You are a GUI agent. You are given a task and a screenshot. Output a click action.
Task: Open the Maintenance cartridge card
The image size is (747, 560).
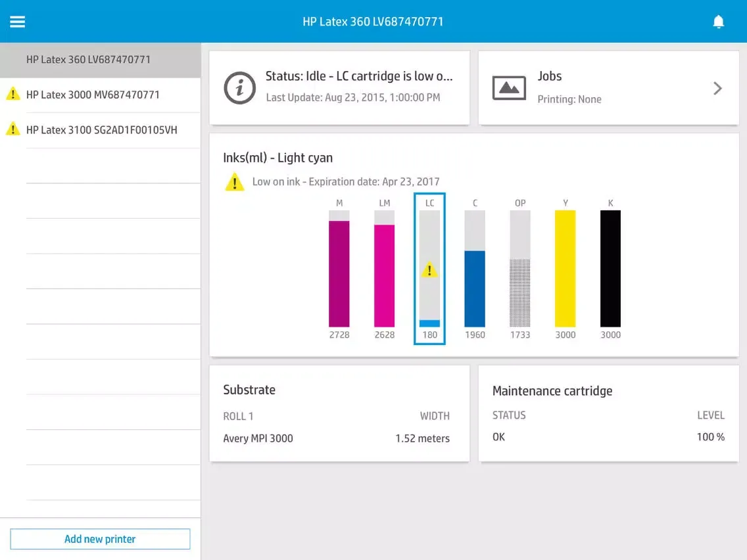click(608, 414)
